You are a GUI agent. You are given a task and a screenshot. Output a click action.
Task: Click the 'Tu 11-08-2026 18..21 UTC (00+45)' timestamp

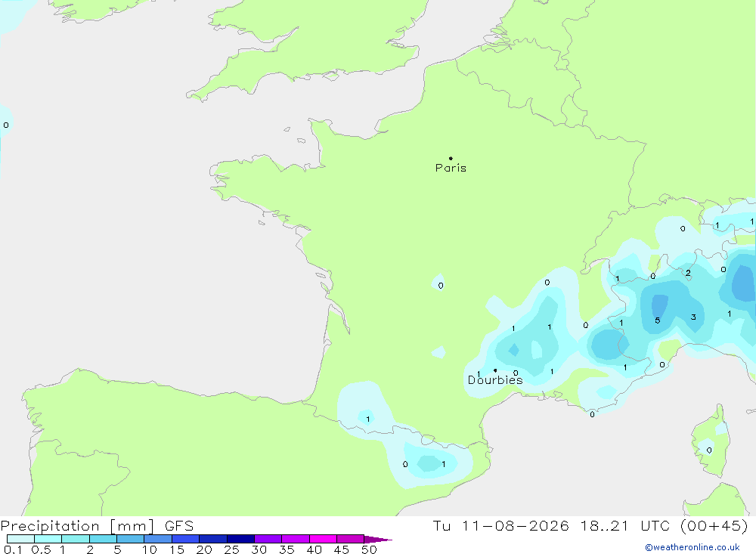click(590, 525)
